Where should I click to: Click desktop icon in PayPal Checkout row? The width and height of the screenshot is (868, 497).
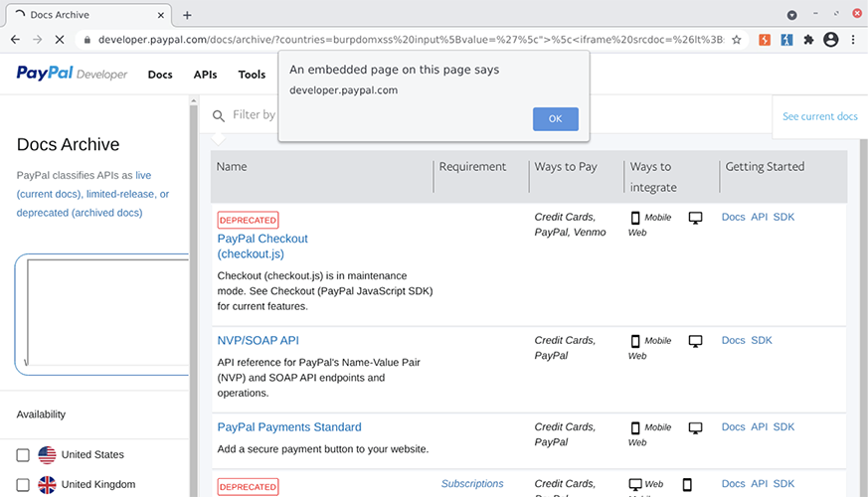[x=695, y=218]
